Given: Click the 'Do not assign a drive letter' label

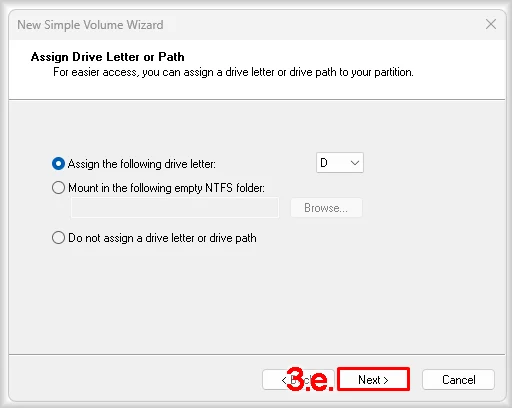Looking at the screenshot, I should tap(162, 238).
